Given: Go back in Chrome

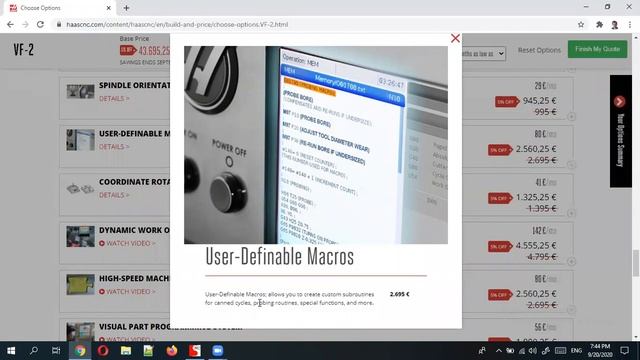Looking at the screenshot, I should pos(10,24).
